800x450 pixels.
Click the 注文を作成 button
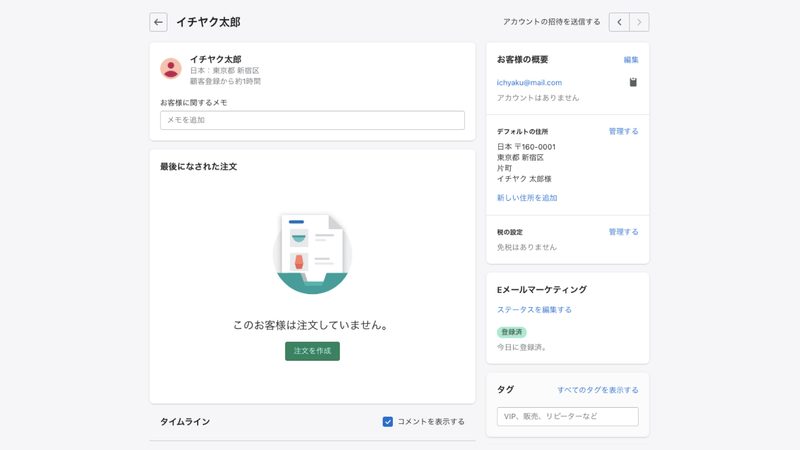pos(312,351)
